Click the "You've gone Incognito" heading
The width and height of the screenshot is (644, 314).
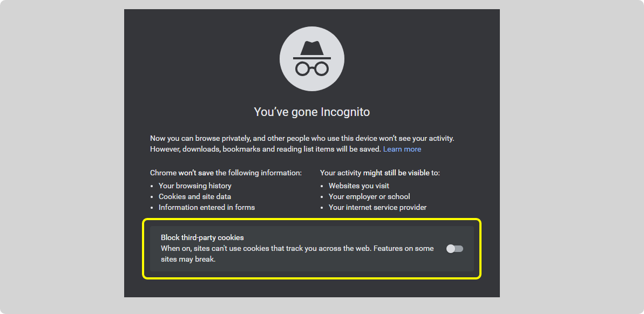click(x=312, y=112)
